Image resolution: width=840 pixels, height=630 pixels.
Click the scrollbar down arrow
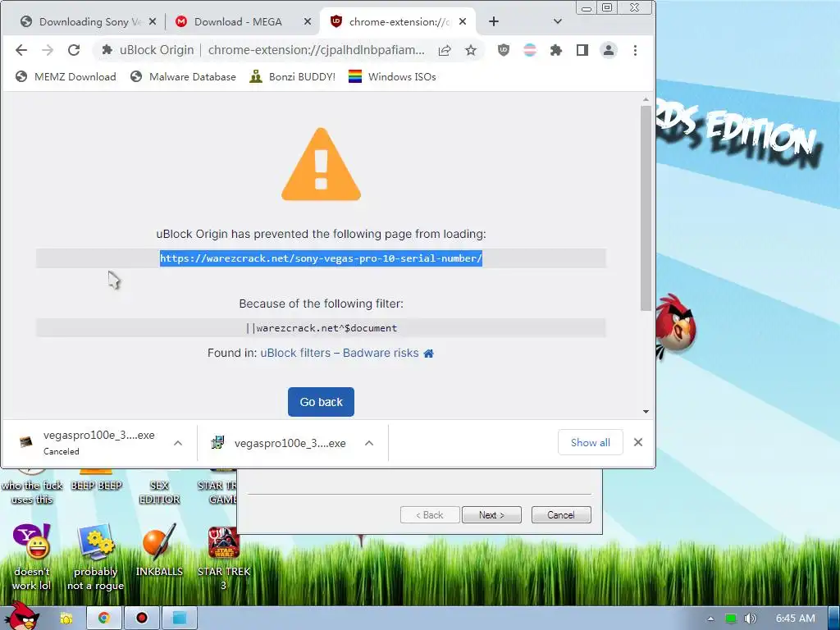[646, 412]
